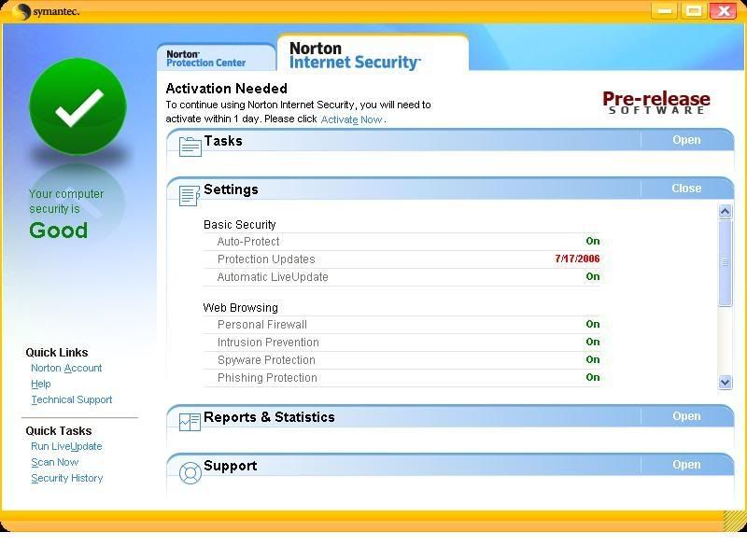
Task: Click the green security checkmark icon
Action: (x=78, y=107)
